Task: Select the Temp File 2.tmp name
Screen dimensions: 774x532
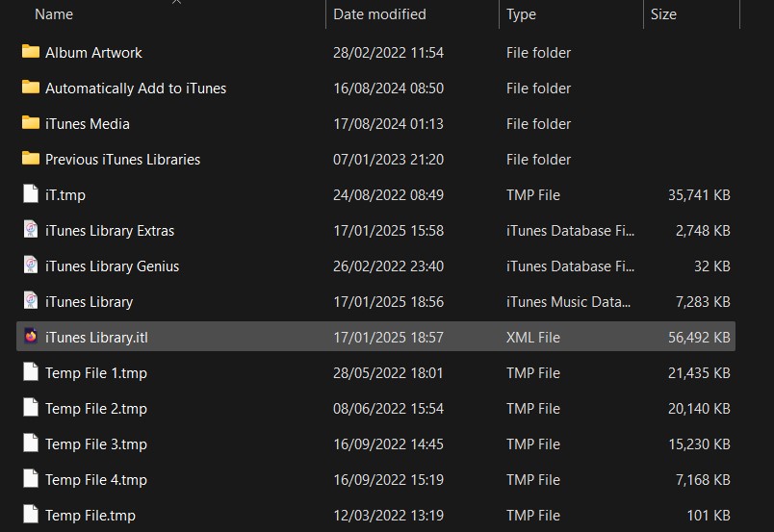Action: (95, 409)
